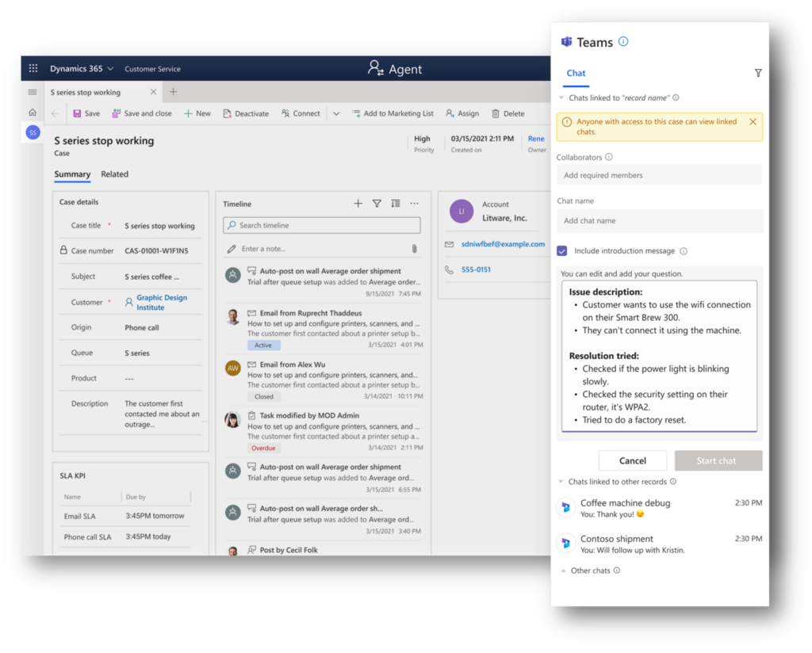Click the timeline filter funnel icon
Screen dimensions: 812x653
(377, 204)
